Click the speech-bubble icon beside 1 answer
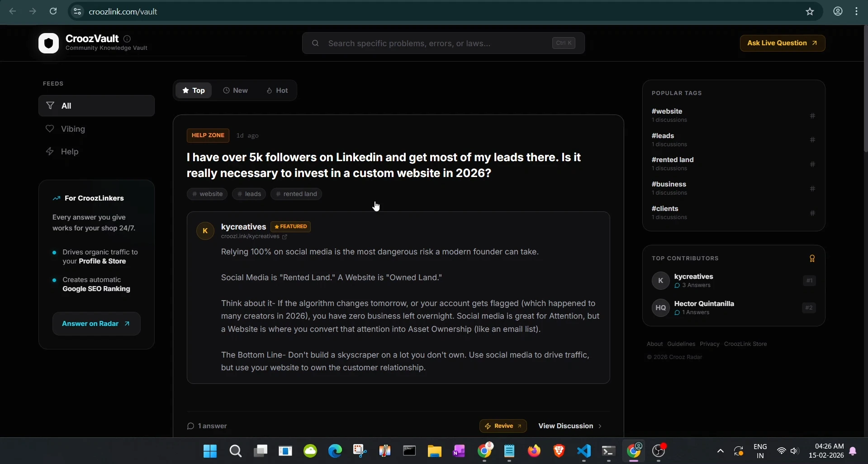 190,426
